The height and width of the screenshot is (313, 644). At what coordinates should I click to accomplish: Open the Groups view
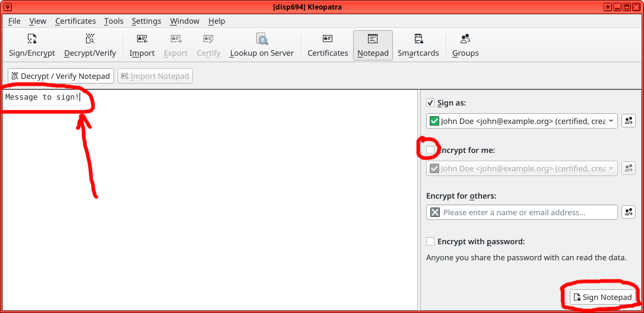465,45
